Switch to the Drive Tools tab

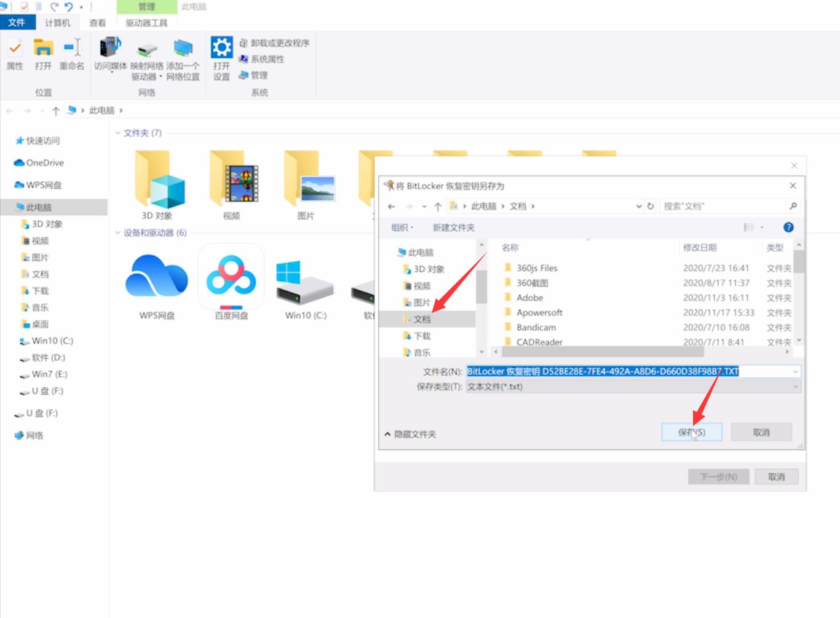[x=146, y=23]
